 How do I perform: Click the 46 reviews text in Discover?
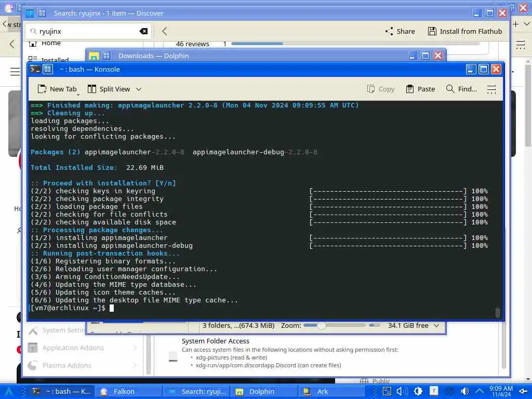[x=192, y=44]
